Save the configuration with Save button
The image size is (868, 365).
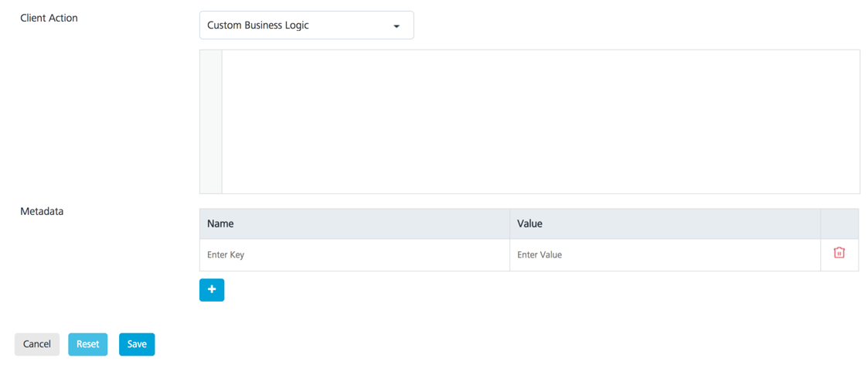point(137,344)
